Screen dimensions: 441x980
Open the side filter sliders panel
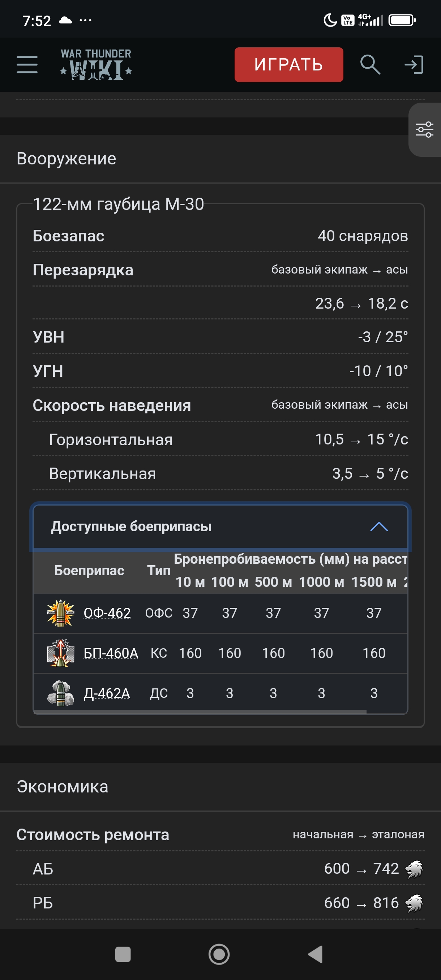click(424, 129)
